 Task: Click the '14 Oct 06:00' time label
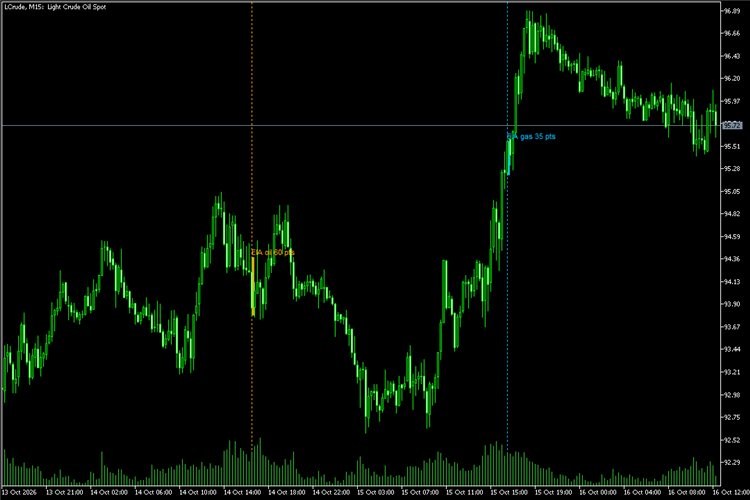coord(154,492)
